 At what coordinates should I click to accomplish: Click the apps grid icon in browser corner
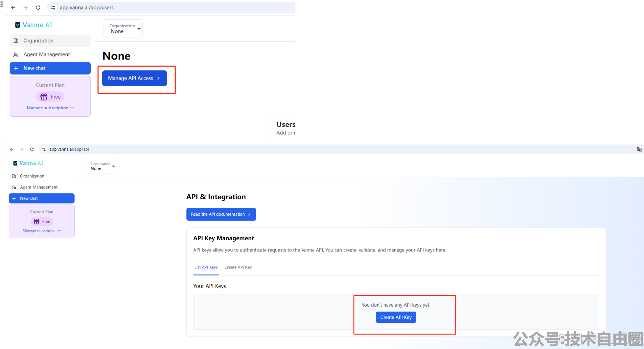[1, 4]
